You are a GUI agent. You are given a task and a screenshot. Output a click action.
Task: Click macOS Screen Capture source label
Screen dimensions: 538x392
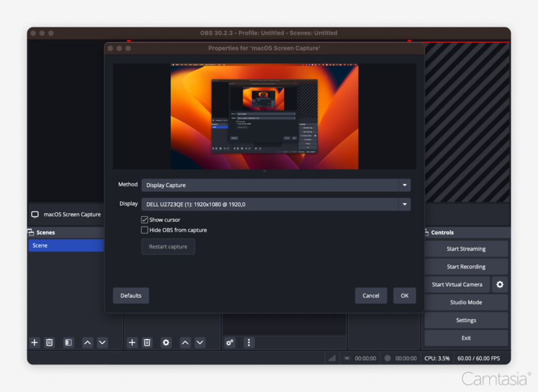[72, 214]
